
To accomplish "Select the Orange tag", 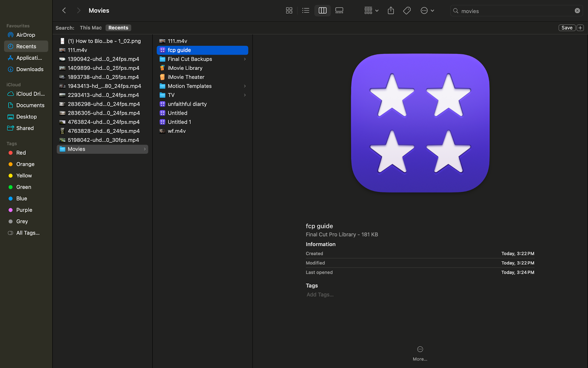I will tap(26, 164).
